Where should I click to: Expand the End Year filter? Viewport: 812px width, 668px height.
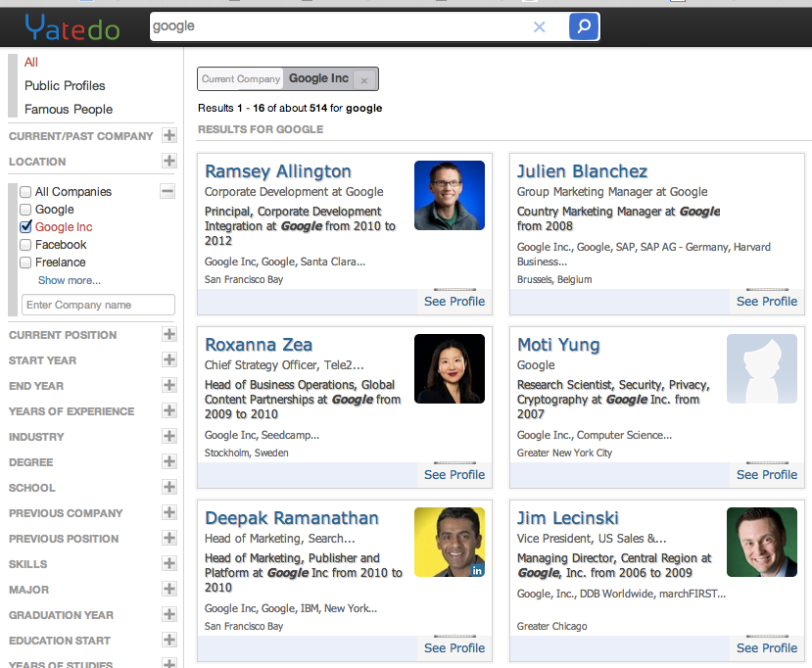(168, 385)
